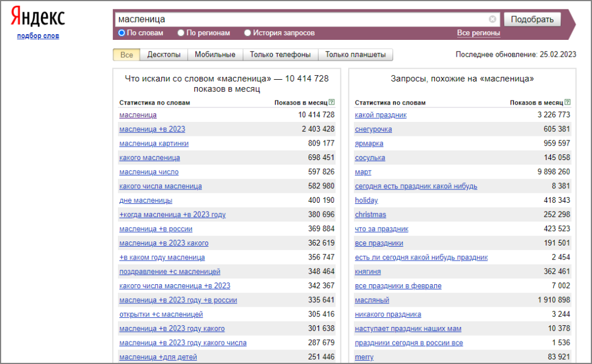Image resolution: width=592 pixels, height=364 pixels.
Task: Click the "снегурочка" query link
Action: click(x=373, y=129)
